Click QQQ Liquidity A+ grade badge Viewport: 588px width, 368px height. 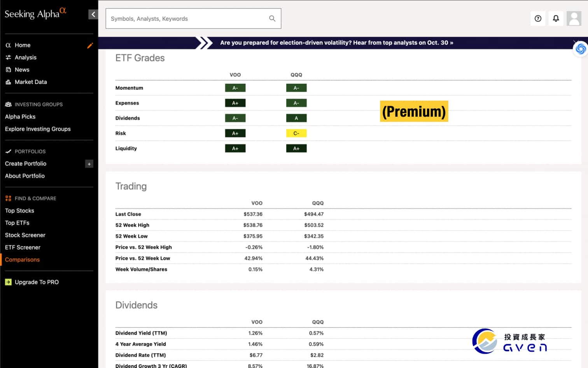point(296,149)
